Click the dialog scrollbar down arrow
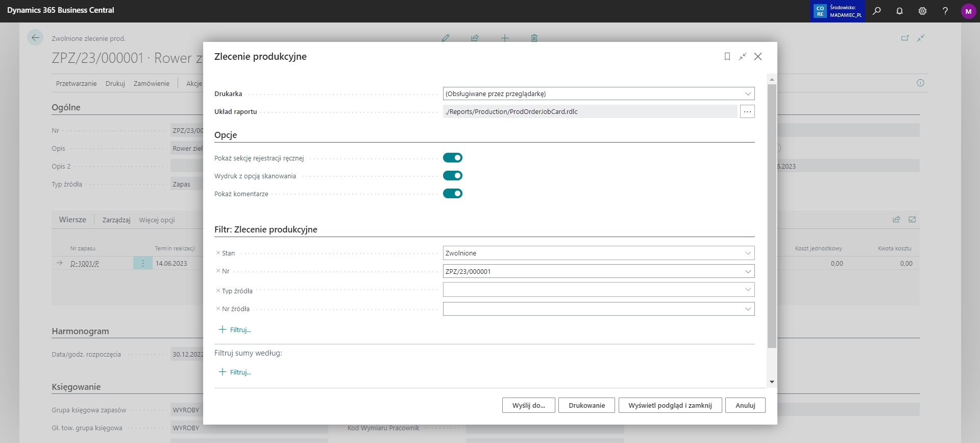Viewport: 980px width, 443px height. [772, 382]
